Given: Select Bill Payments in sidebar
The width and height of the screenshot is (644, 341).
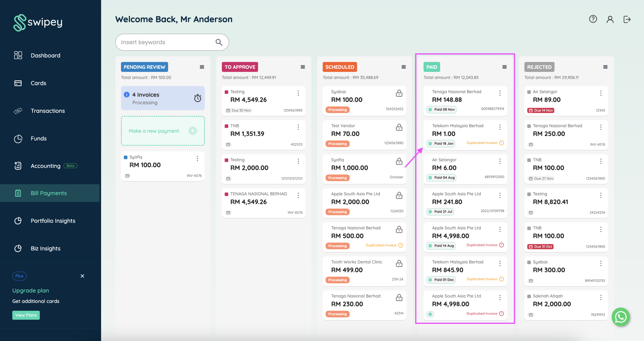Looking at the screenshot, I should 50,193.
